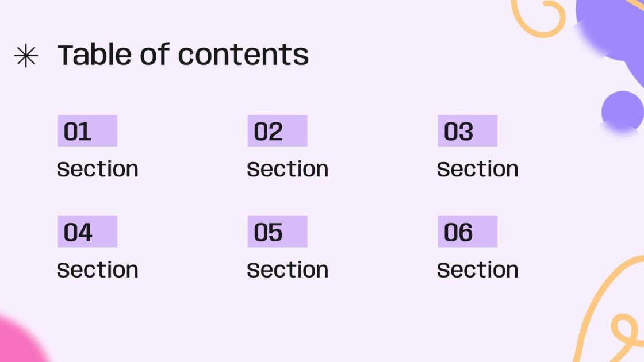Click the Section label under 02
Screen dimensions: 644x362
287,169
